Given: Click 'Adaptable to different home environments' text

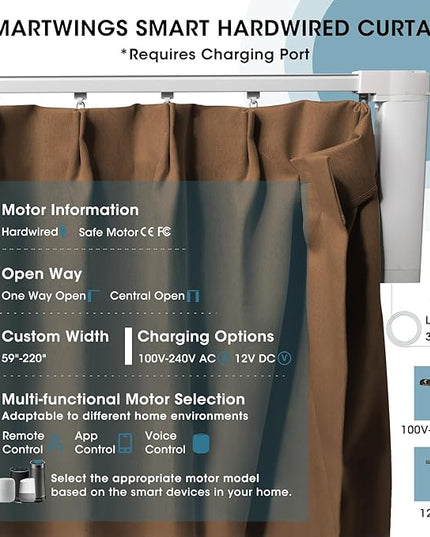Looking at the screenshot, I should 125,416.
